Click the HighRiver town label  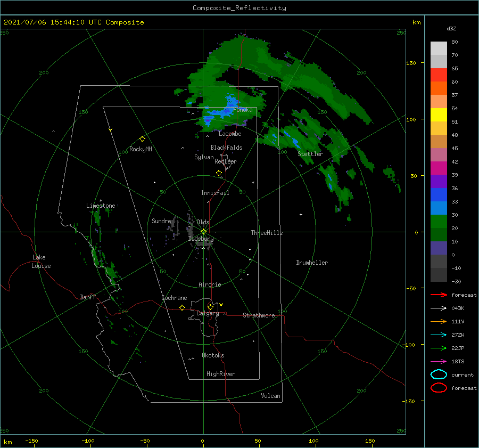[x=221, y=374]
